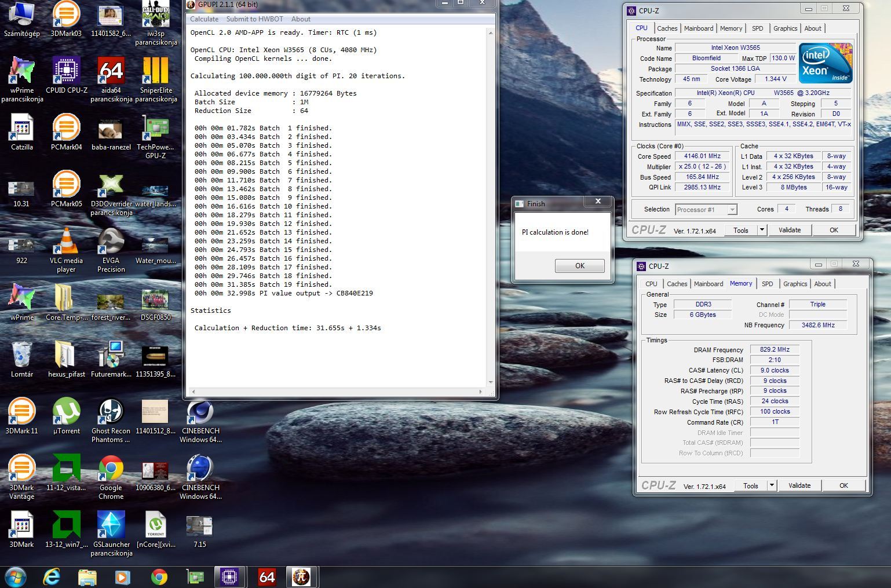Open the About menu in GPUPI
This screenshot has width=891, height=588.
301,19
